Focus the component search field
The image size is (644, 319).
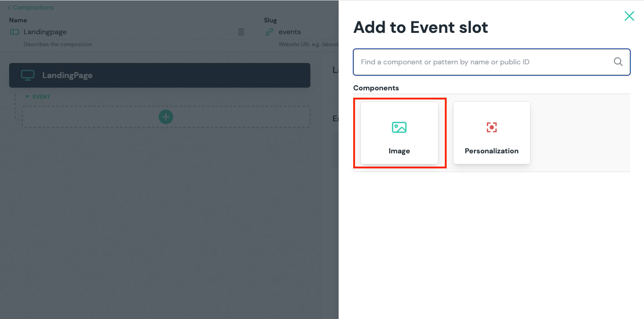pos(491,62)
